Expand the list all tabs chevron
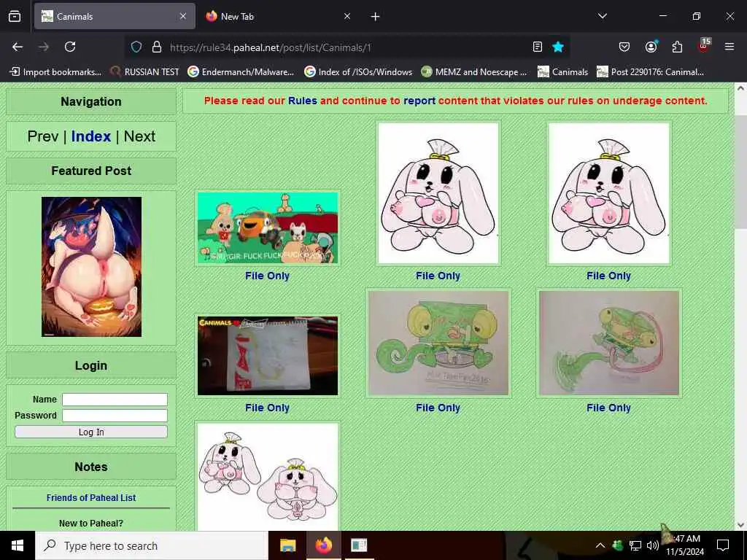The width and height of the screenshot is (747, 560). (x=602, y=16)
